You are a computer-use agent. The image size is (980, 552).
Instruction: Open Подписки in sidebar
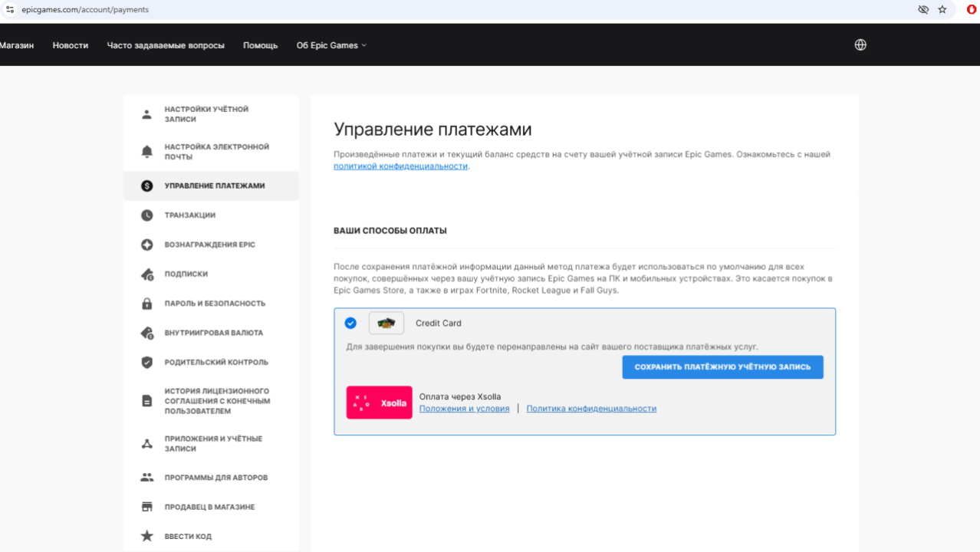pyautogui.click(x=211, y=274)
